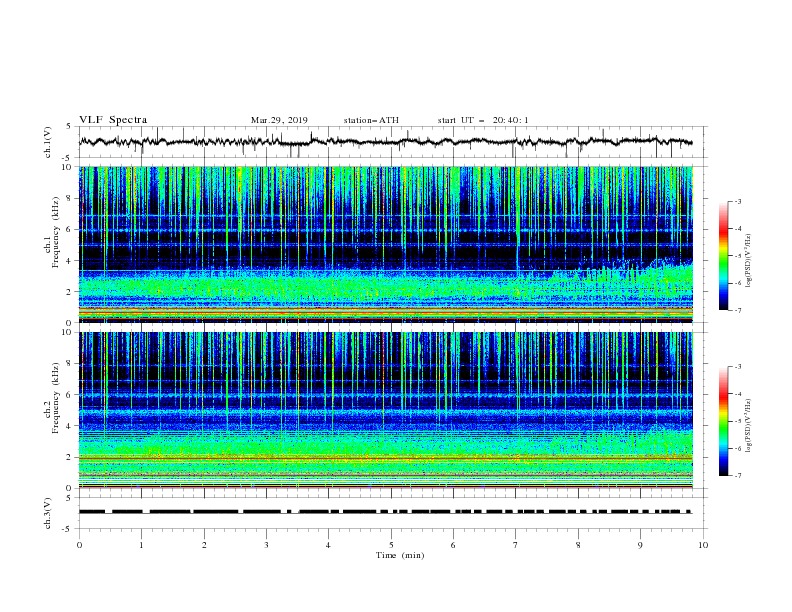
Task: Select the date text "Mar.29, 2019"
Action: click(279, 120)
